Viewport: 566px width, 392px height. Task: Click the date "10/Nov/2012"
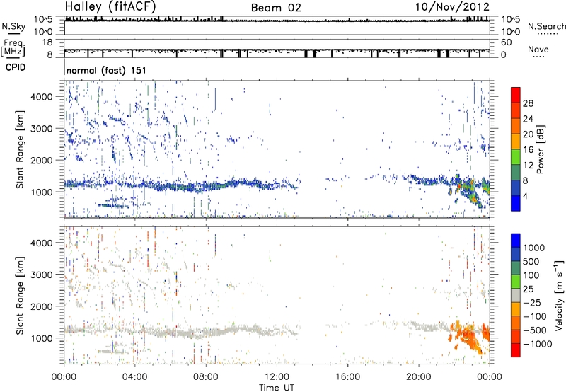tap(452, 7)
